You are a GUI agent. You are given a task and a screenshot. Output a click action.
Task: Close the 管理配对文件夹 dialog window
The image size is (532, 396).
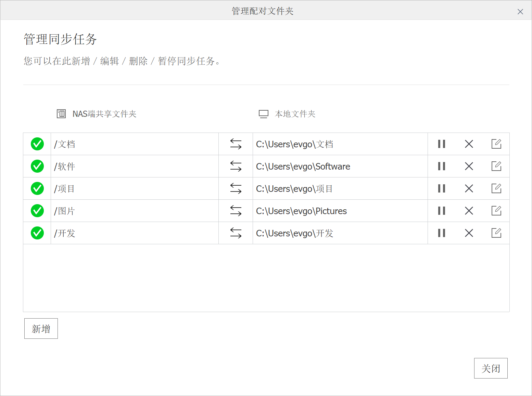pos(520,12)
